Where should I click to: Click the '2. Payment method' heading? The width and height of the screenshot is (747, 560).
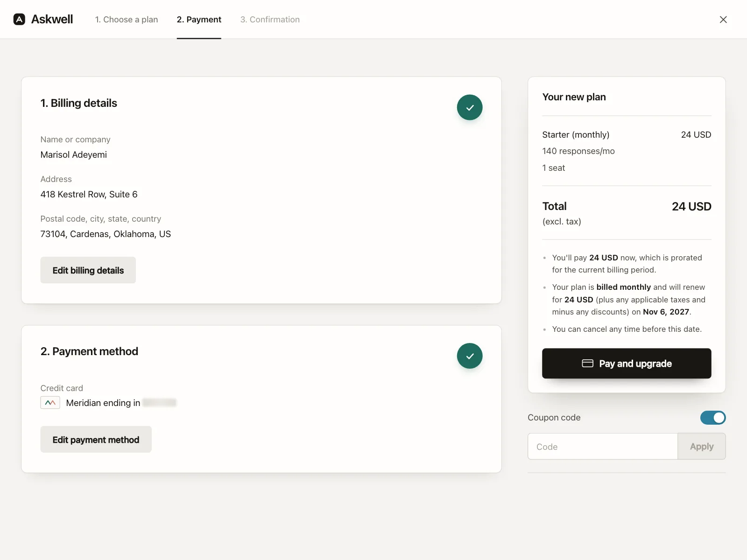[x=89, y=351]
